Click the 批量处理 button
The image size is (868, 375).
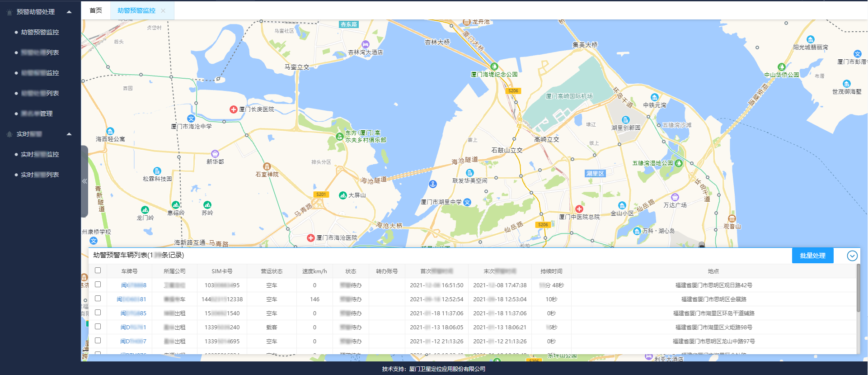812,256
